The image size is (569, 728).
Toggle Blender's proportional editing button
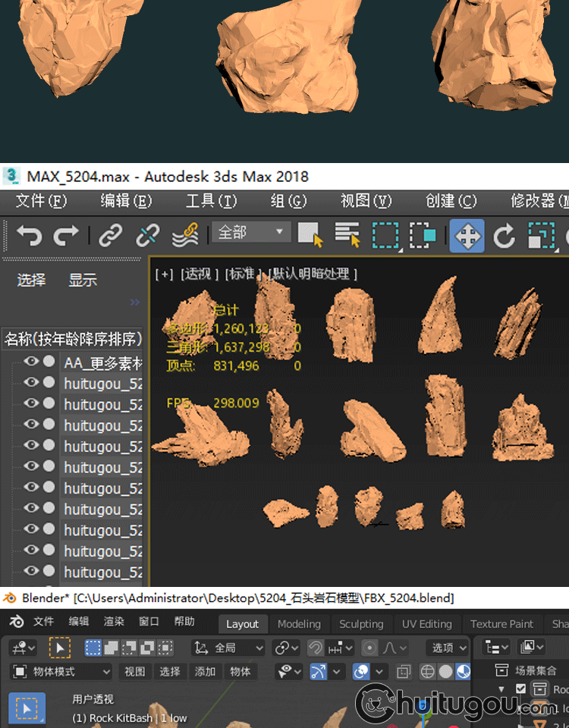click(x=369, y=648)
